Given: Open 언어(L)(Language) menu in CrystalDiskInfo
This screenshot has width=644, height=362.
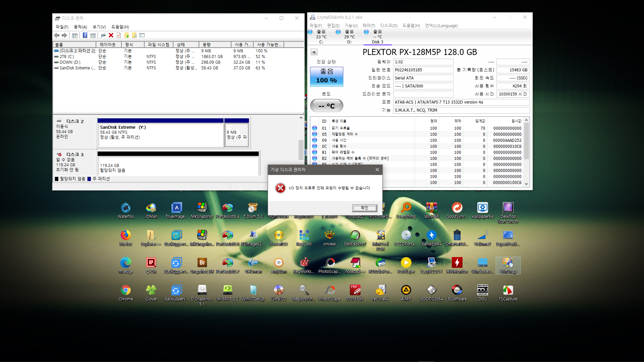Looking at the screenshot, I should click(x=441, y=26).
